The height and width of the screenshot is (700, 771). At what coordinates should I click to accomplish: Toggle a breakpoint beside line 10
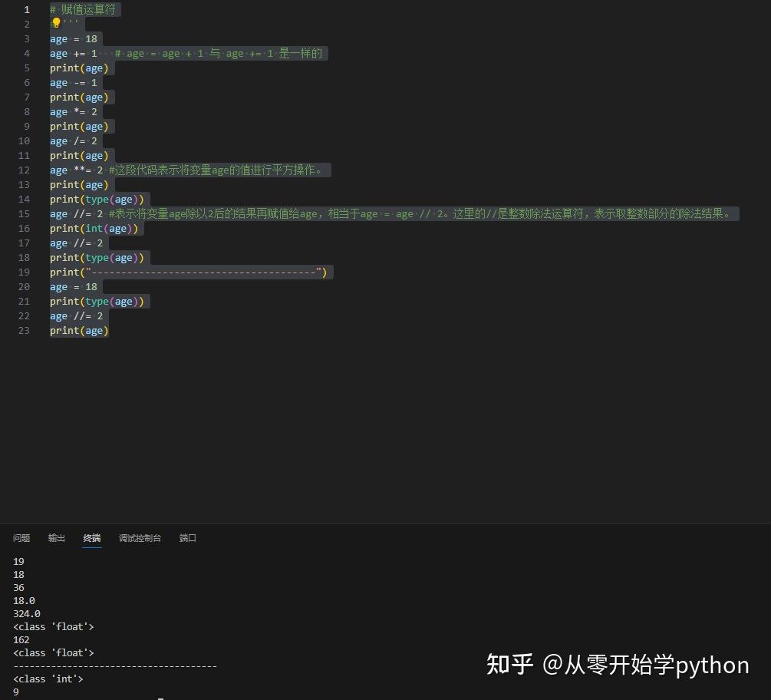point(12,140)
